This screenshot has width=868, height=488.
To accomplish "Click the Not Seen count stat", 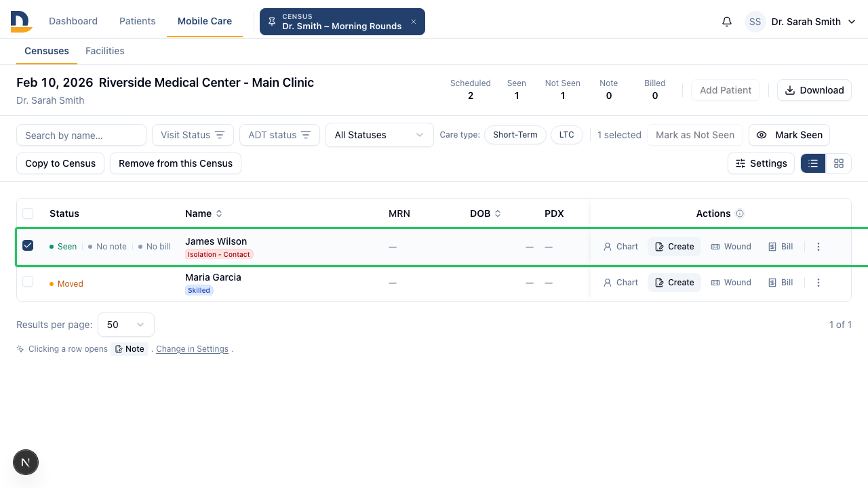I will click(563, 89).
